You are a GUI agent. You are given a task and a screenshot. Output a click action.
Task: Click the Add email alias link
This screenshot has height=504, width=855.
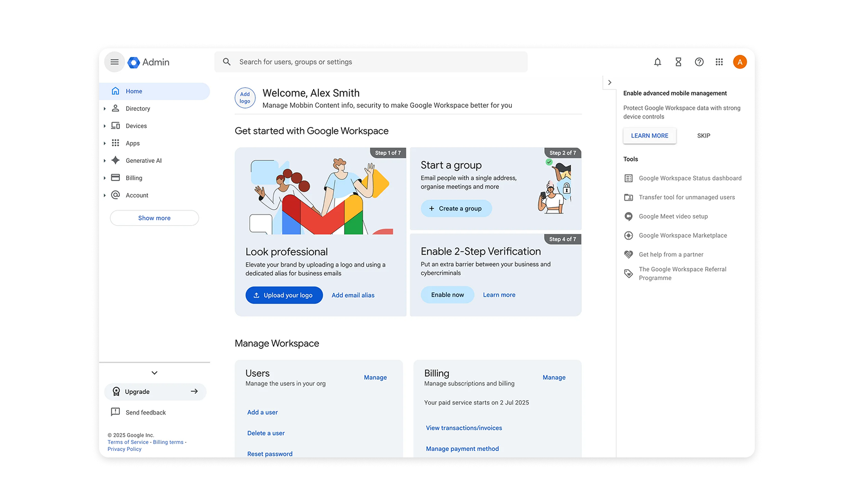coord(353,295)
